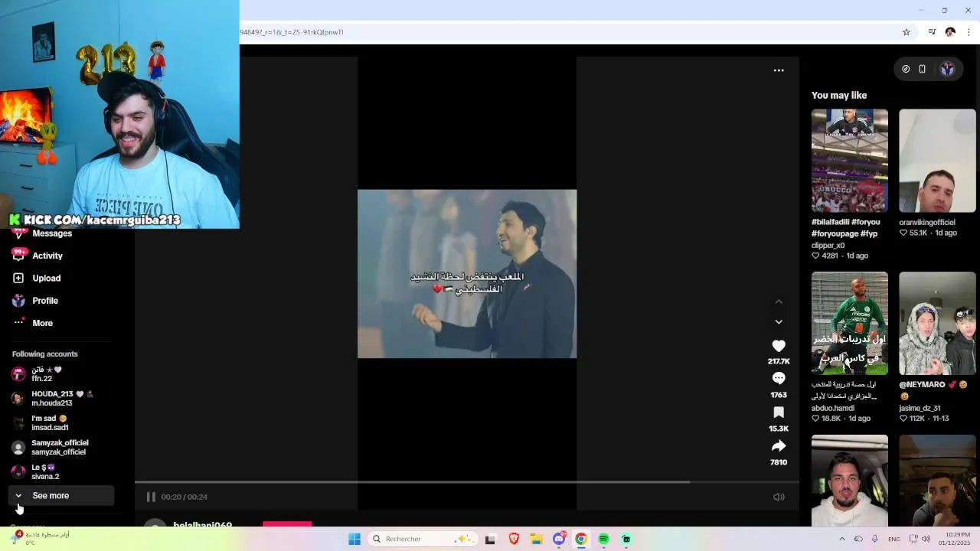This screenshot has height=551, width=980.
Task: Click the 'You may like' heading
Action: click(x=839, y=96)
